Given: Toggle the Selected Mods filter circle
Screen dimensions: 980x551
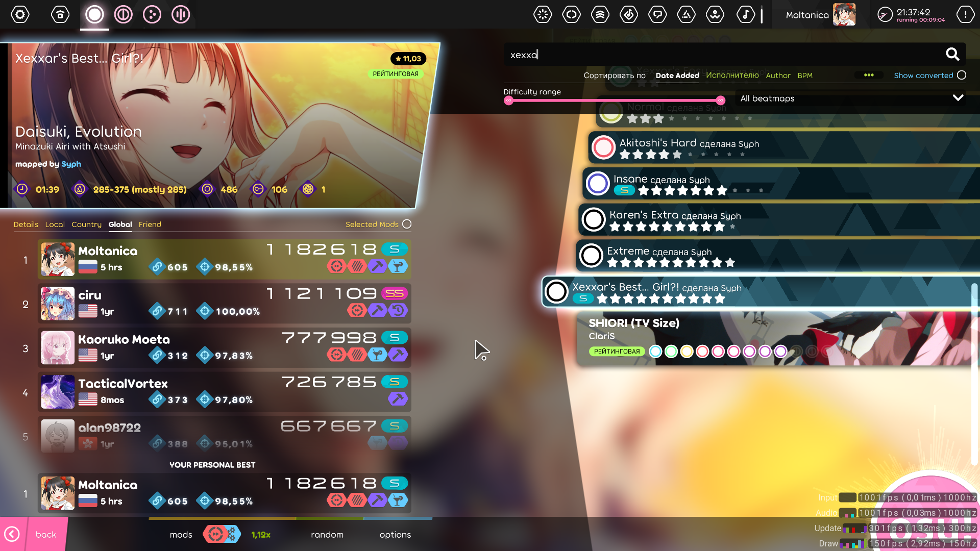Looking at the screenshot, I should [x=407, y=224].
